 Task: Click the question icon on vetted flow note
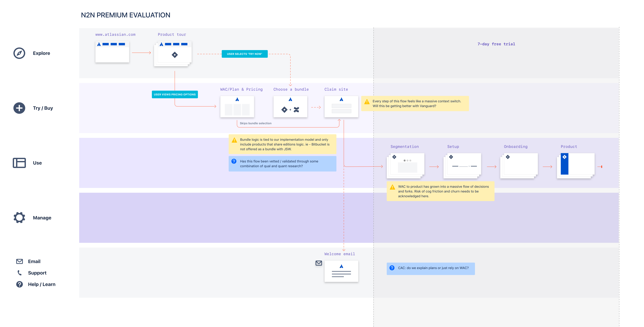click(234, 161)
